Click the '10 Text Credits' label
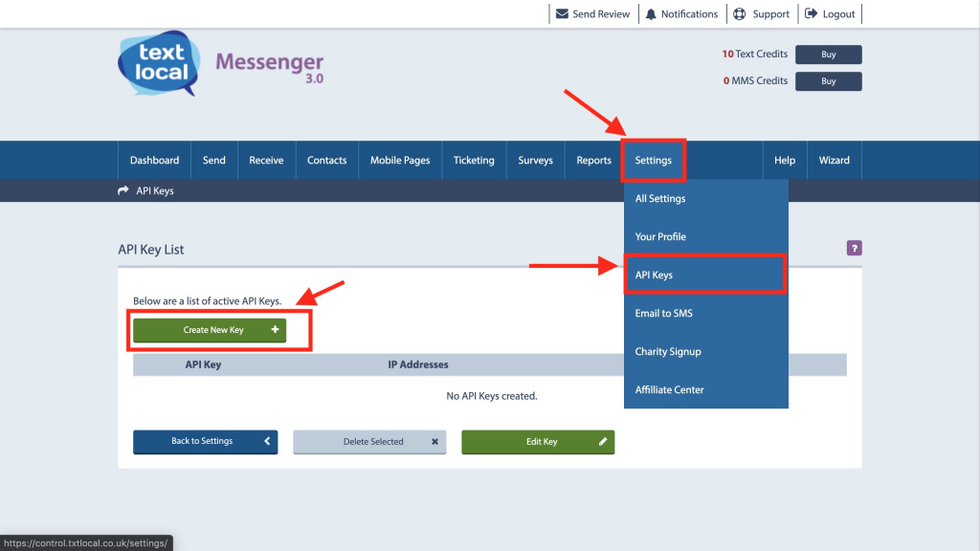This screenshot has height=551, width=980. point(754,54)
